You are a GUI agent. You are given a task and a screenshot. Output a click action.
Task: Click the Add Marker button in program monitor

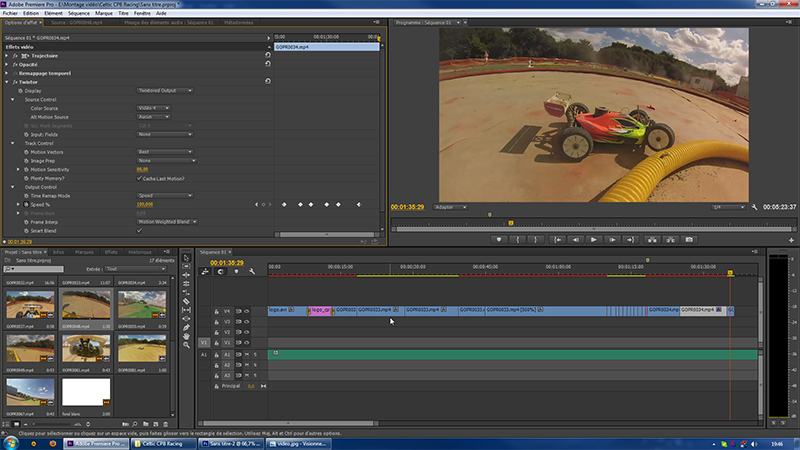click(499, 240)
